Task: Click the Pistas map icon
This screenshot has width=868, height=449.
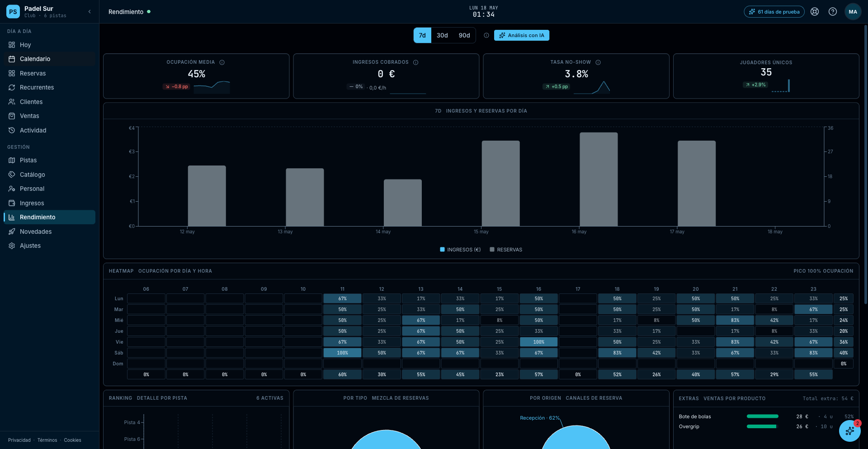Action: [12, 160]
